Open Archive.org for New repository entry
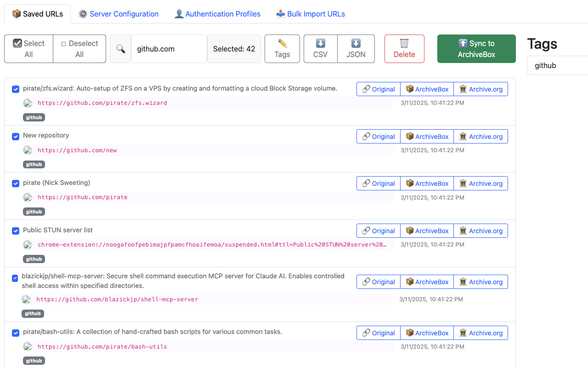Viewport: 588px width, 368px height. click(481, 136)
